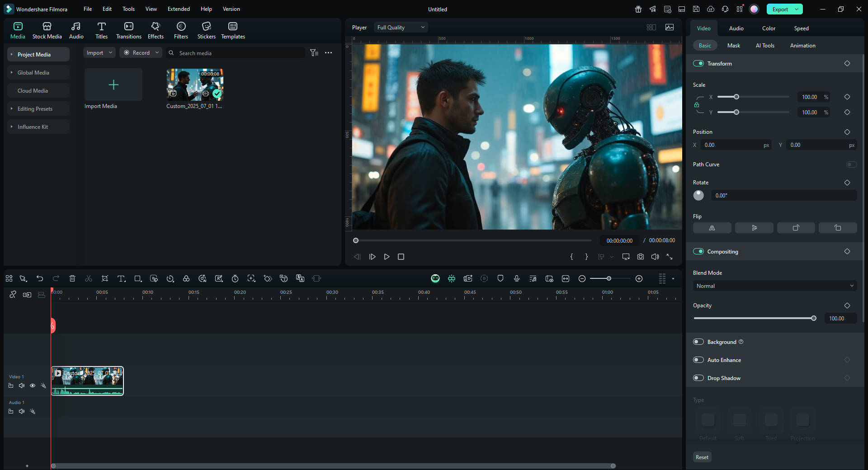868x470 pixels.
Task: Open the Record dropdown
Action: pyautogui.click(x=141, y=53)
